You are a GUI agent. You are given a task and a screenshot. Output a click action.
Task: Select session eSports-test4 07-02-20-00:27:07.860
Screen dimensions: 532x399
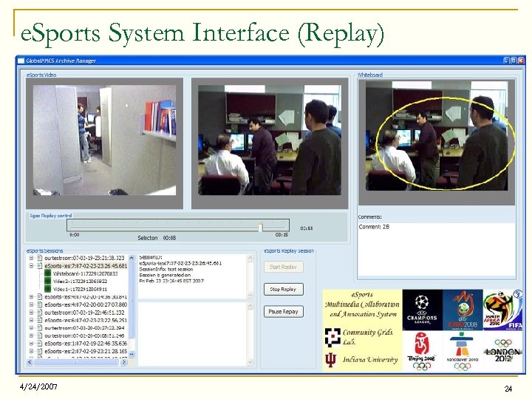click(x=86, y=304)
